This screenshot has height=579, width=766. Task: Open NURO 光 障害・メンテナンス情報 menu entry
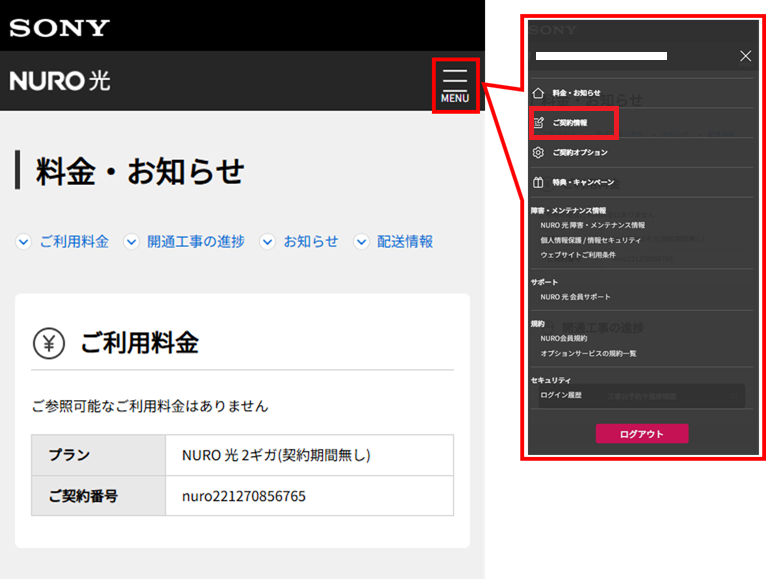point(593,225)
